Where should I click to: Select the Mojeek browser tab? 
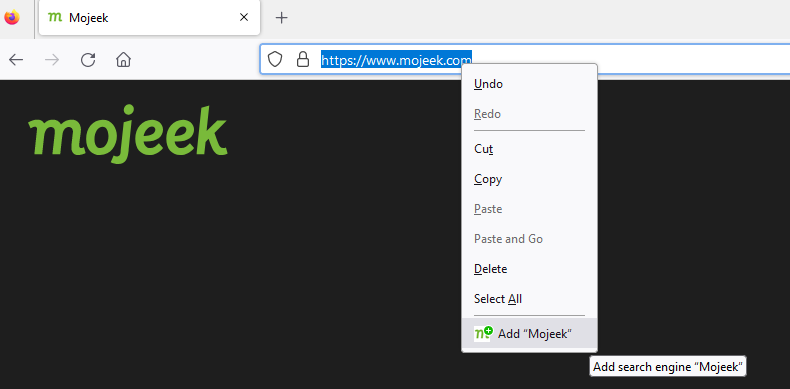point(149,18)
